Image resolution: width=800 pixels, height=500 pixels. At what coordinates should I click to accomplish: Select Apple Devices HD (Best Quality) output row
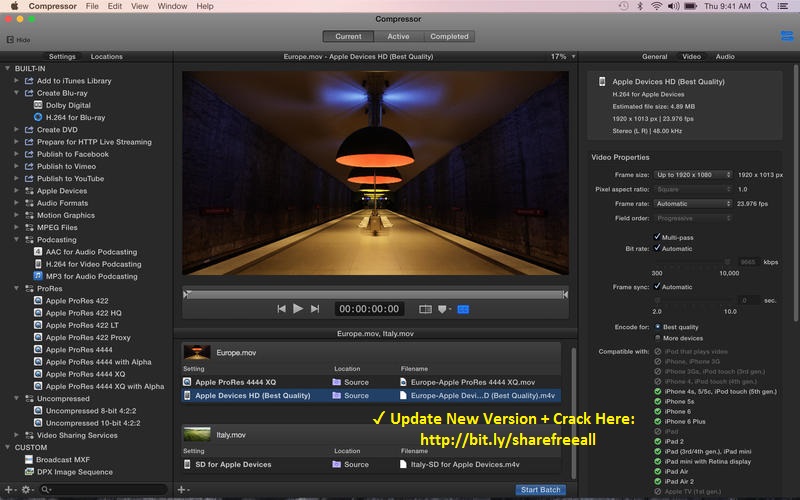coord(371,395)
